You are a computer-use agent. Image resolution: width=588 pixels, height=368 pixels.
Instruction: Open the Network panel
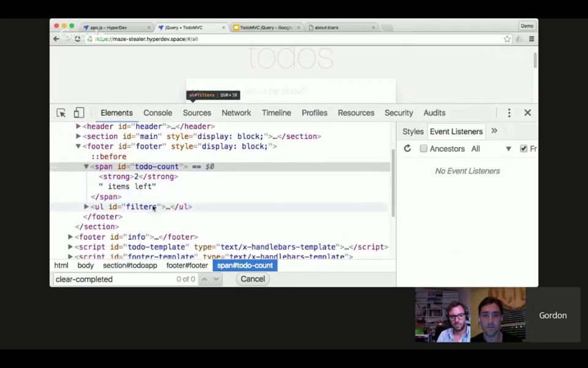click(236, 113)
